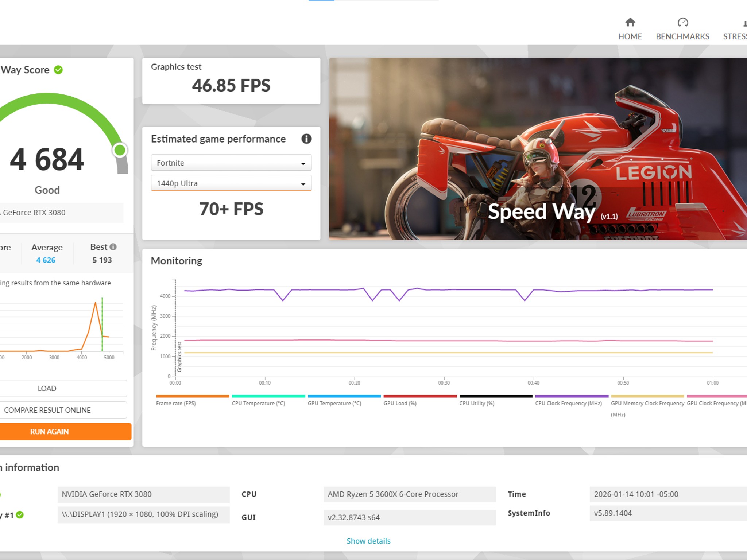
Task: Click the DISPLAY1 1920 × 1080 field
Action: pyautogui.click(x=143, y=514)
